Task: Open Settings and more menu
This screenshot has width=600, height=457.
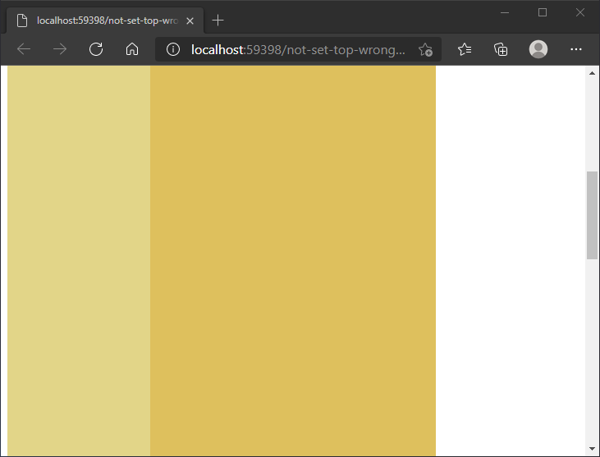Action: point(576,49)
